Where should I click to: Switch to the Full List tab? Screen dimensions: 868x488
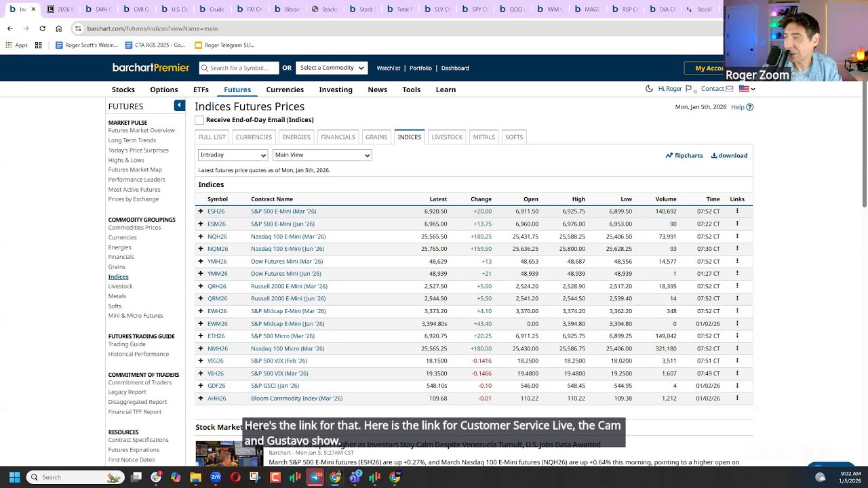212,137
